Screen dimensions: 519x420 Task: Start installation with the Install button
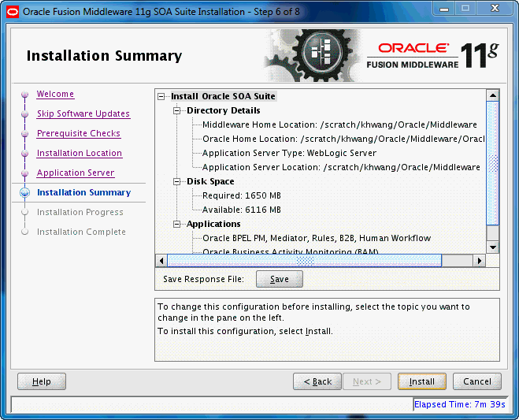click(x=421, y=381)
